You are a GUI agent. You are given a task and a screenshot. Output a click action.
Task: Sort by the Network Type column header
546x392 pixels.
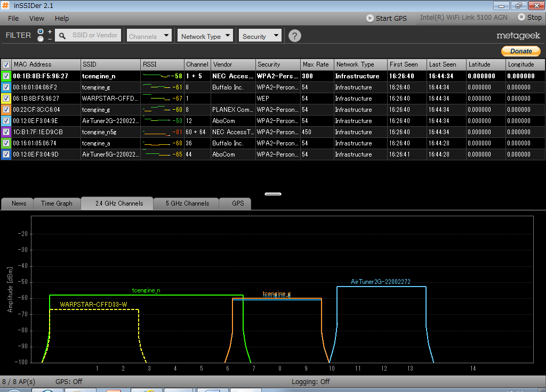tap(361, 64)
